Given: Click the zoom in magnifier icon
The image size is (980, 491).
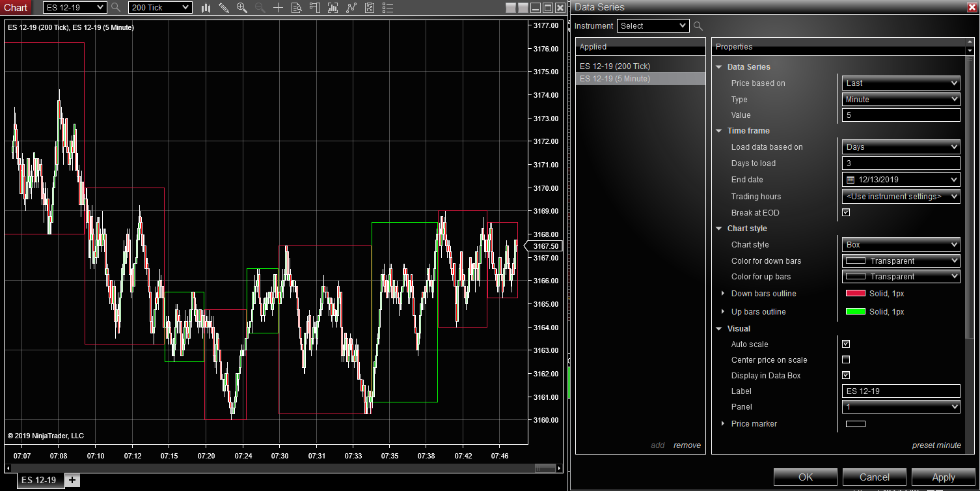Looking at the screenshot, I should coord(242,8).
